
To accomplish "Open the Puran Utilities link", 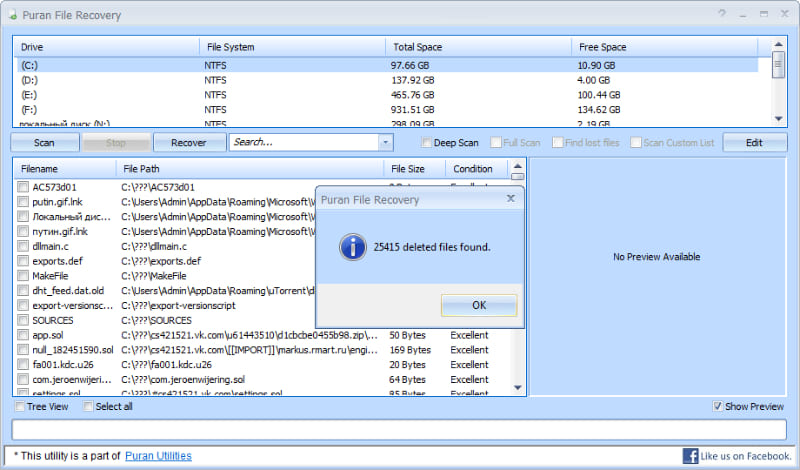I will [x=158, y=456].
